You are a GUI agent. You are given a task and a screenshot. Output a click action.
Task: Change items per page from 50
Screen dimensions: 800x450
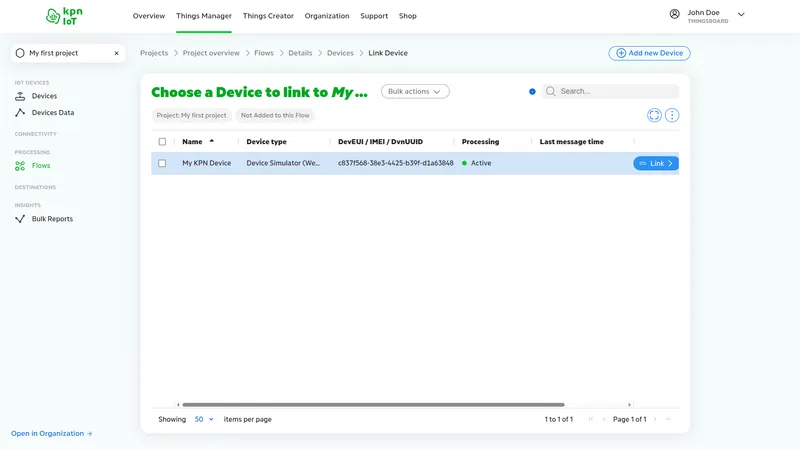pyautogui.click(x=204, y=419)
